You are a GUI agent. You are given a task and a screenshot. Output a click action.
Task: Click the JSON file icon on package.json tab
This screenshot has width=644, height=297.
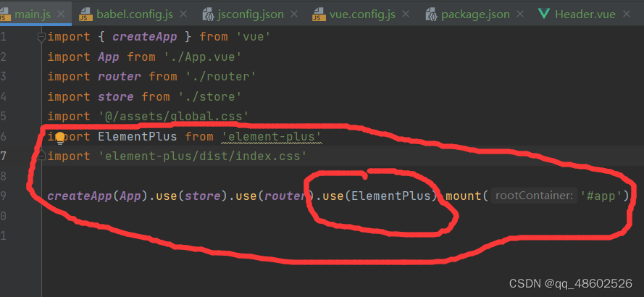pos(431,14)
